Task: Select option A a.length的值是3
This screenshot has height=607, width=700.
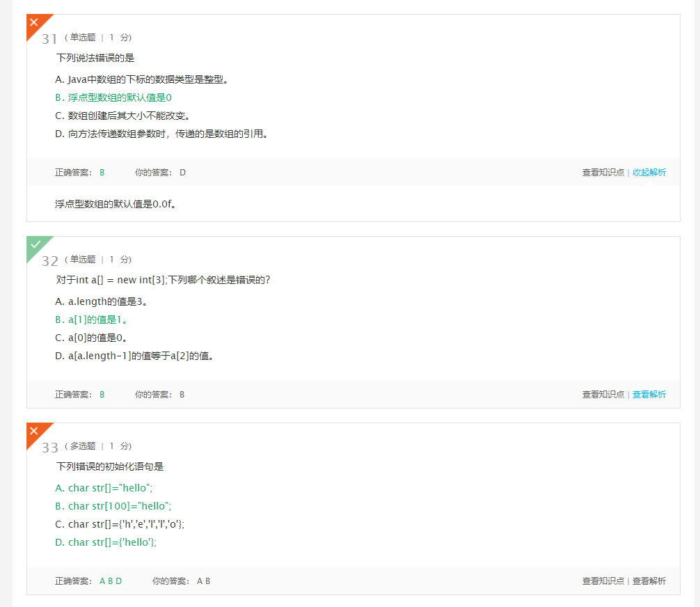Action: coord(102,301)
